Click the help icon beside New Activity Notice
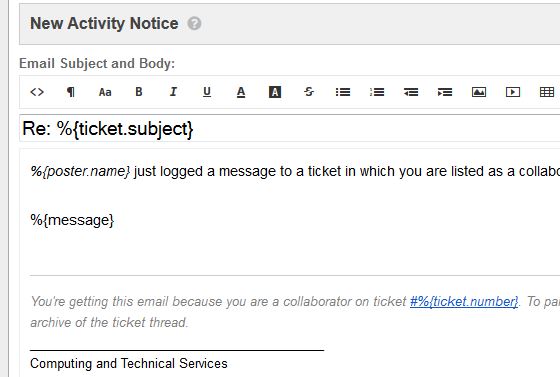 (x=194, y=24)
